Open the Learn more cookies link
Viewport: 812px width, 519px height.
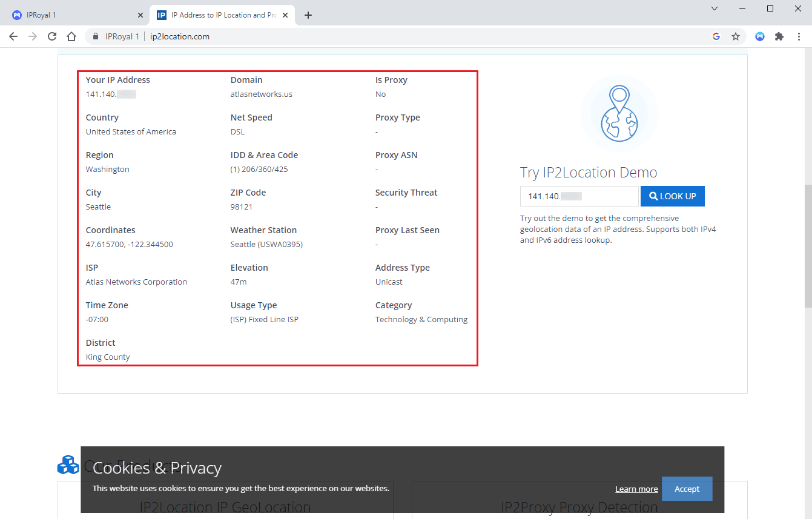point(636,489)
